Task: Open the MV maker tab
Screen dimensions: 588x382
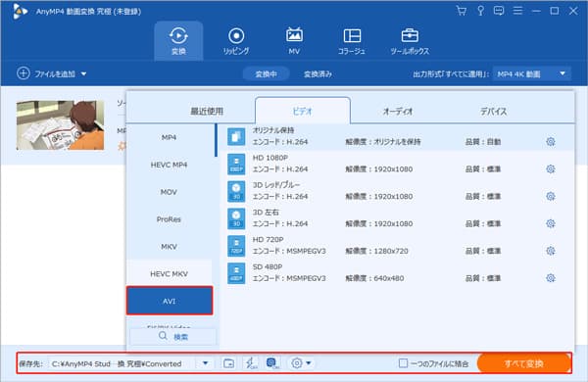Action: (294, 41)
